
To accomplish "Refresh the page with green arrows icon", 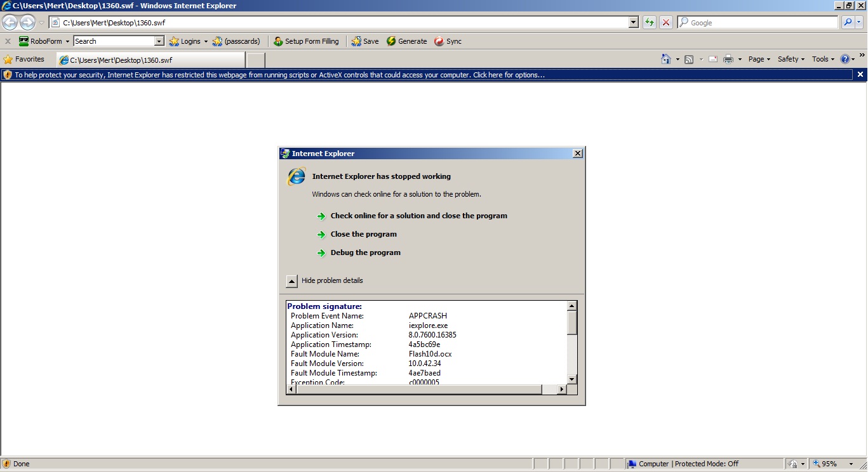I will 649,23.
